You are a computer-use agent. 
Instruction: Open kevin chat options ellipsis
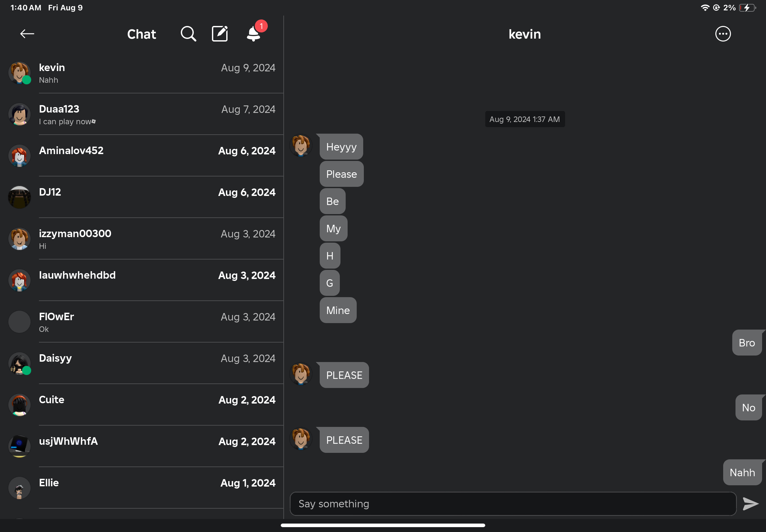coord(723,34)
